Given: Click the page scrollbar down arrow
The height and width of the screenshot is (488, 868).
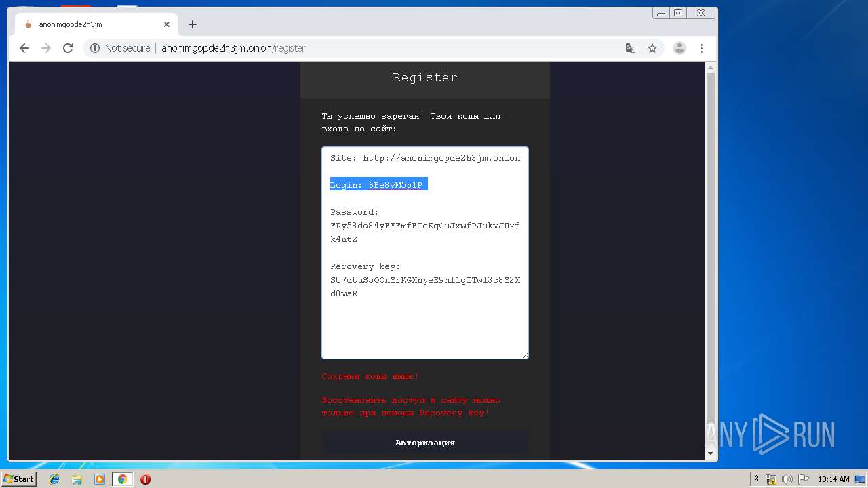Looking at the screenshot, I should tap(711, 453).
